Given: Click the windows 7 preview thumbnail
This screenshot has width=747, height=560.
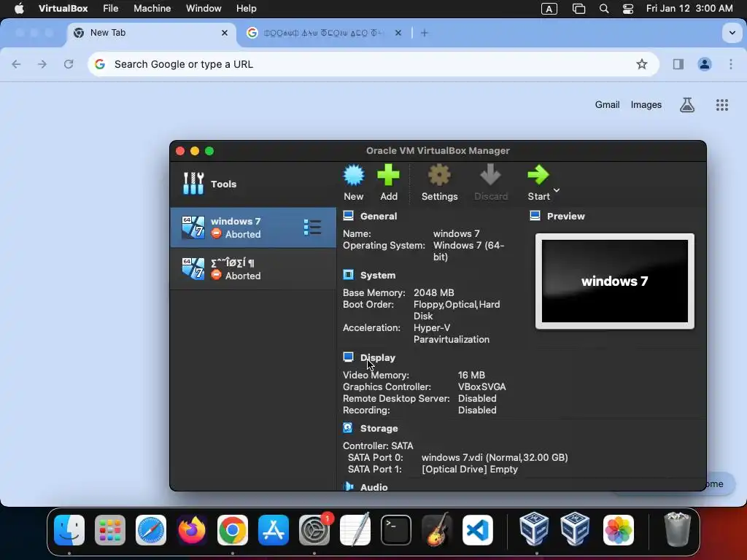Looking at the screenshot, I should 614,281.
